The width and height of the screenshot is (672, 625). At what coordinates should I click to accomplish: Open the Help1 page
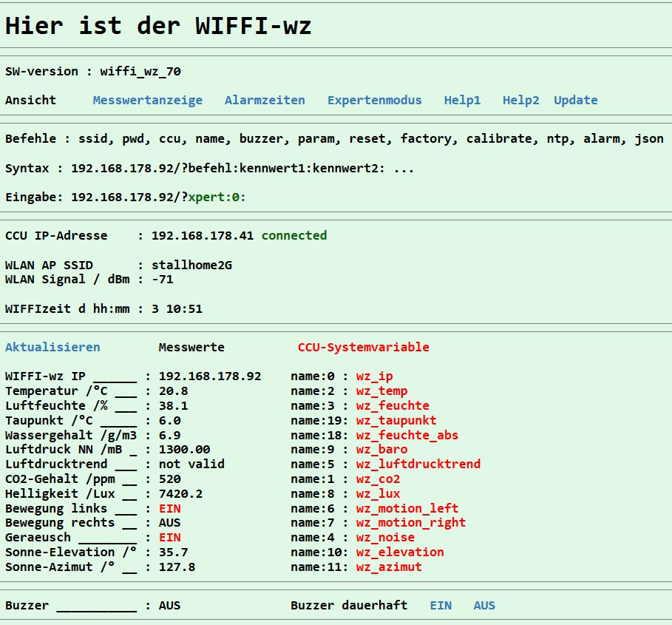pyautogui.click(x=463, y=101)
